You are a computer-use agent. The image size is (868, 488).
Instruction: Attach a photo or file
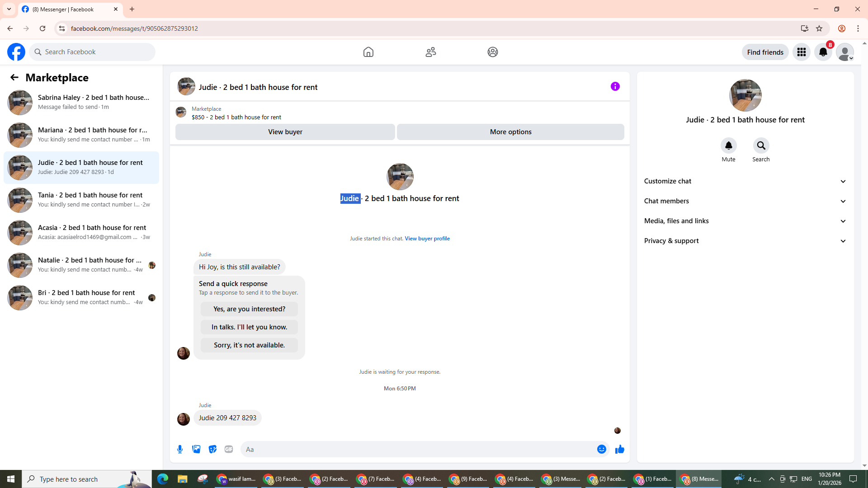[196, 449]
